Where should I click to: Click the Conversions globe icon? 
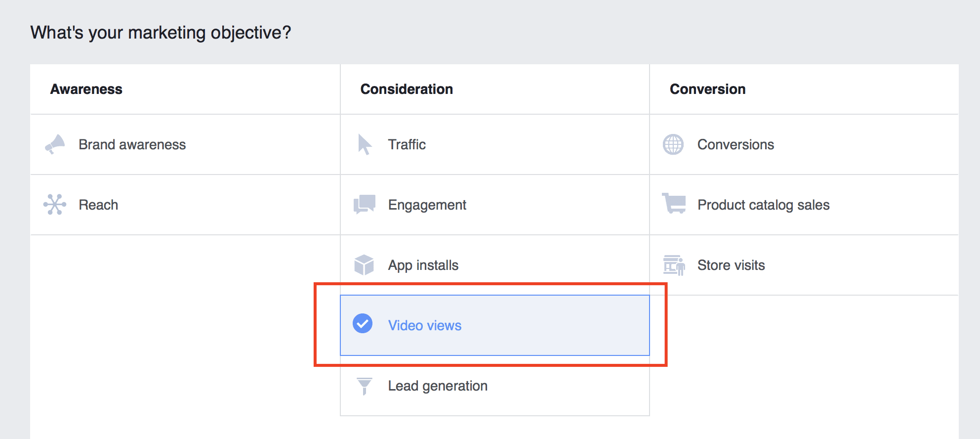673,144
